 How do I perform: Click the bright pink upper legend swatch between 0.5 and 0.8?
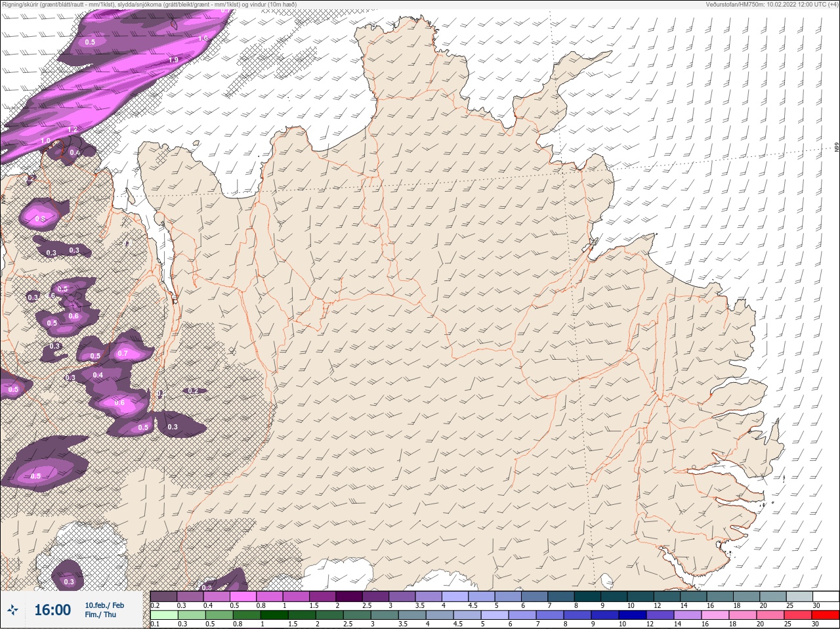click(243, 596)
